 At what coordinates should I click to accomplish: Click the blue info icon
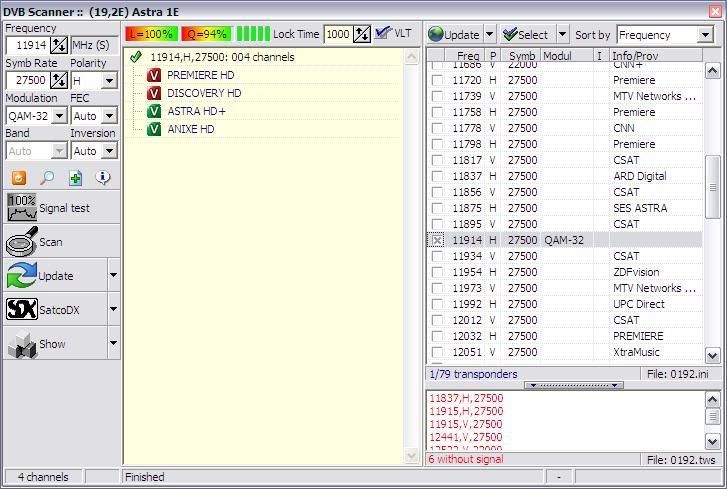(x=103, y=178)
